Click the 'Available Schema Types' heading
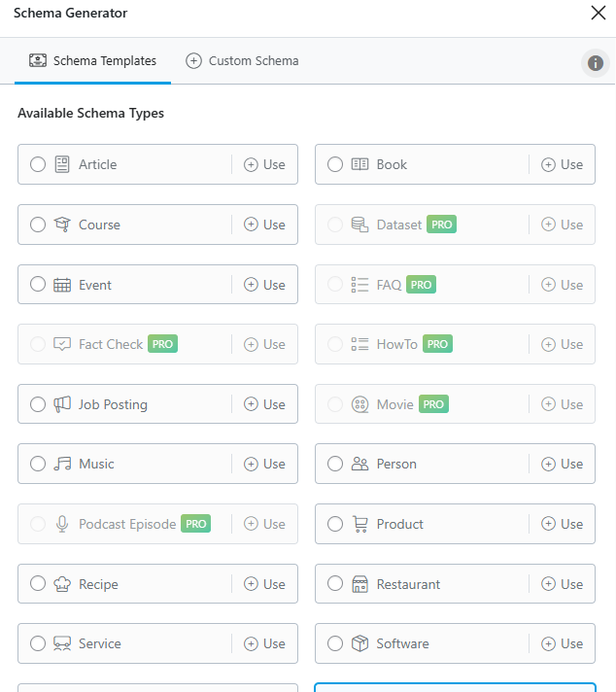The image size is (616, 692). coord(91,114)
